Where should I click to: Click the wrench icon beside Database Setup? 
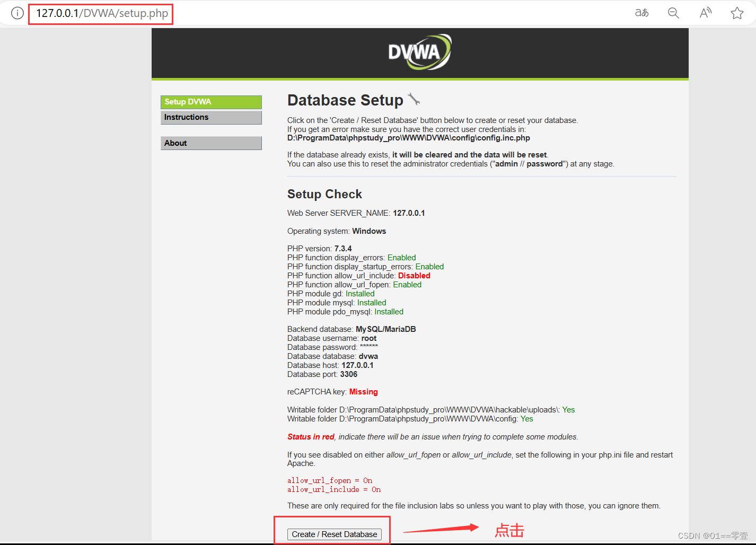414,99
